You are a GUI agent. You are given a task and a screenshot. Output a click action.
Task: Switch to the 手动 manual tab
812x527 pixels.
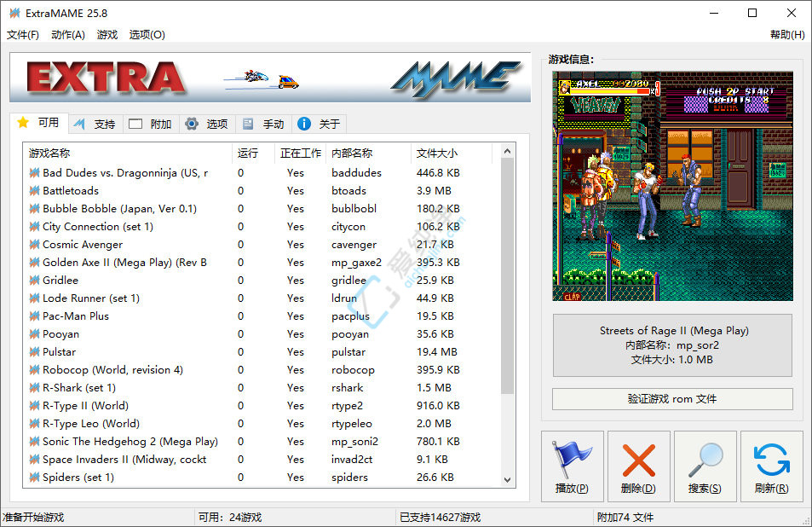(x=263, y=124)
